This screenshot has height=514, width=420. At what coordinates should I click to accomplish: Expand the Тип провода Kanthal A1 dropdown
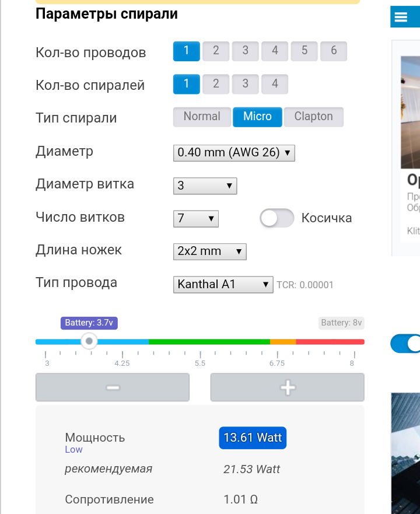coord(223,285)
